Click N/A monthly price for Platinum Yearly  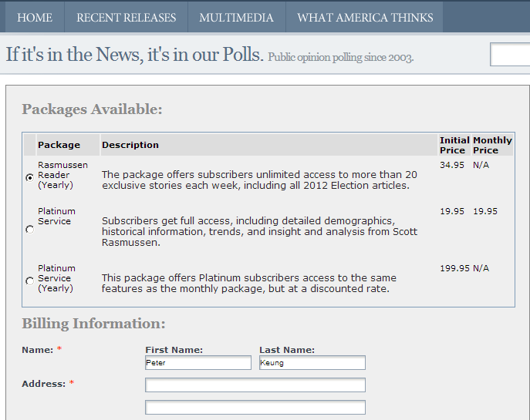click(x=481, y=268)
